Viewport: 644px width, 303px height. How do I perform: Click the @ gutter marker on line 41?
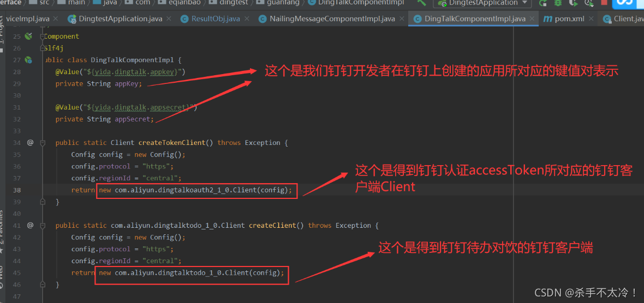click(30, 225)
